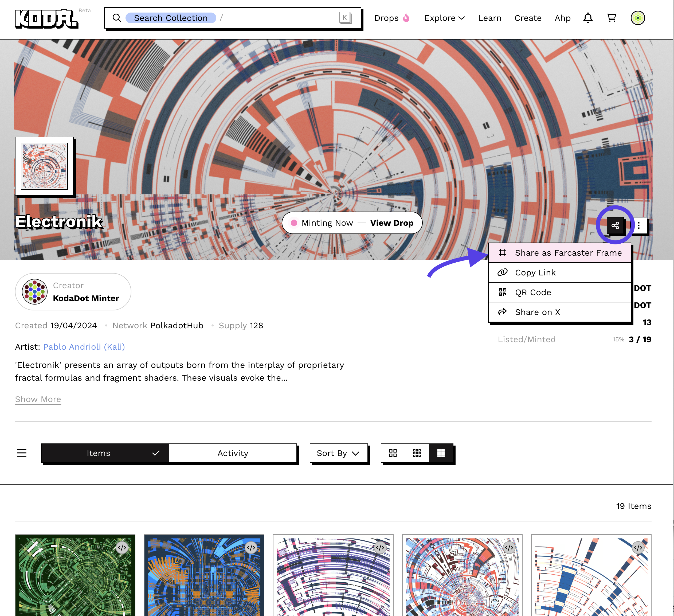Click View Drop button
Viewport: 674px width, 616px height.
point(391,223)
